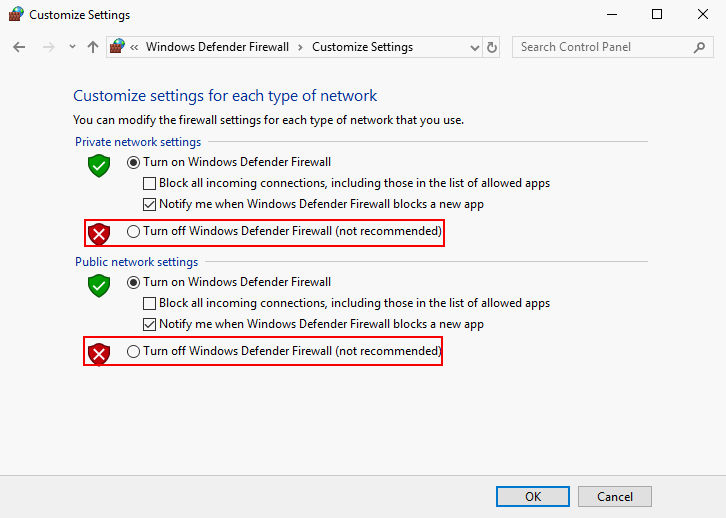
Task: Maximize the Customize Settings window
Action: pyautogui.click(x=657, y=14)
